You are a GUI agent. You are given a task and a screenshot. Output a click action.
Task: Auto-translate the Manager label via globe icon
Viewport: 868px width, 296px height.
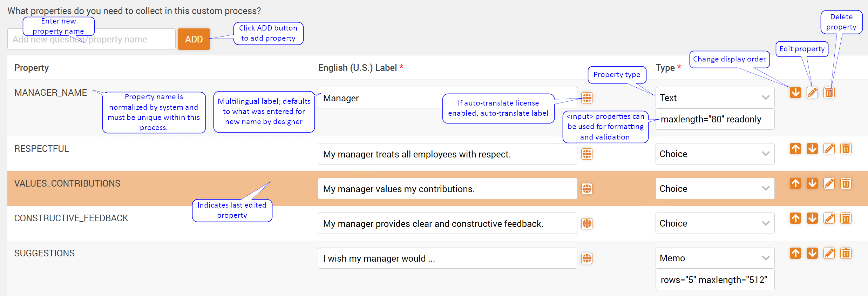pyautogui.click(x=586, y=98)
